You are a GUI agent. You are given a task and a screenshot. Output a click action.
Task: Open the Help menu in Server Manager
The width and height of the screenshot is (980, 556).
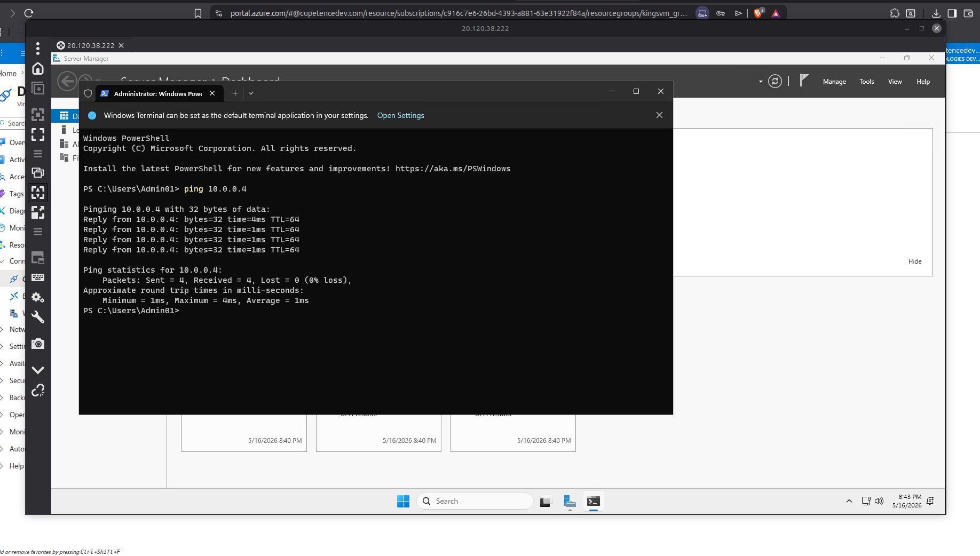pos(923,82)
